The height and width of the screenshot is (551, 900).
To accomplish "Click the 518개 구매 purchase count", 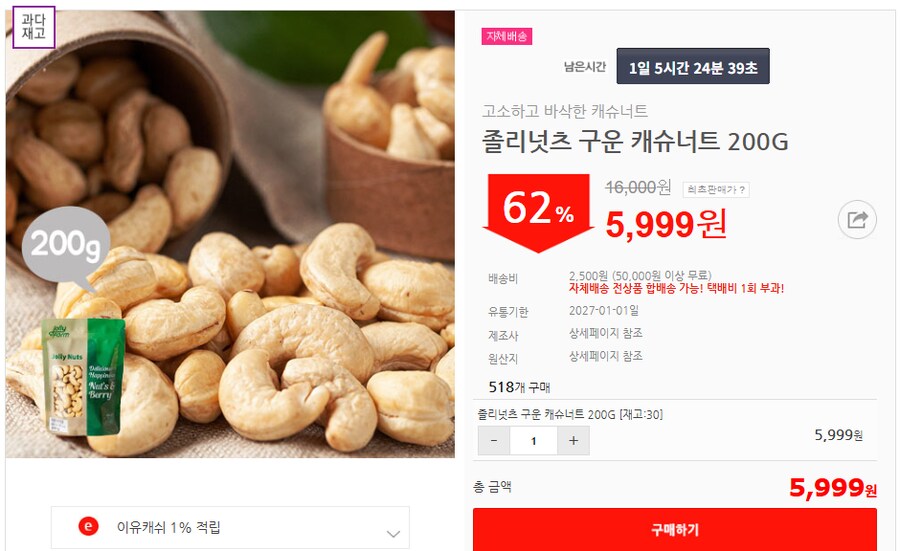I will pyautogui.click(x=519, y=387).
